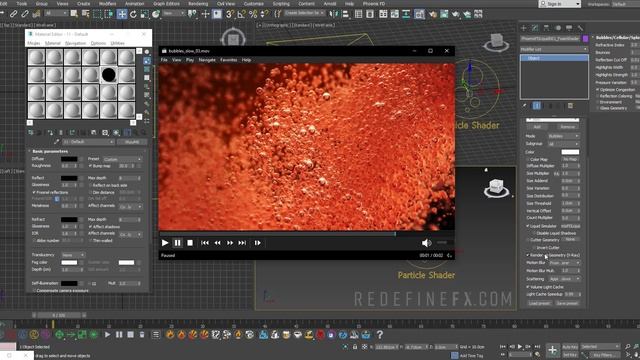Click the particle shader Color white swatch
Viewport: 640px width, 360px height.
pos(570,152)
